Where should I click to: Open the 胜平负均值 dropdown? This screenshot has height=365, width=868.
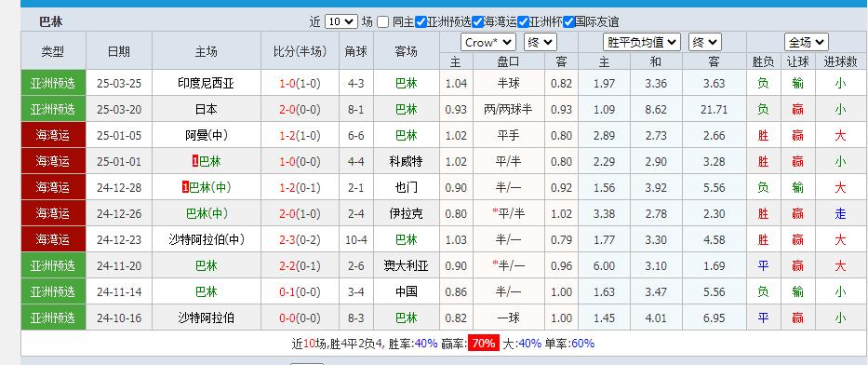(x=642, y=42)
